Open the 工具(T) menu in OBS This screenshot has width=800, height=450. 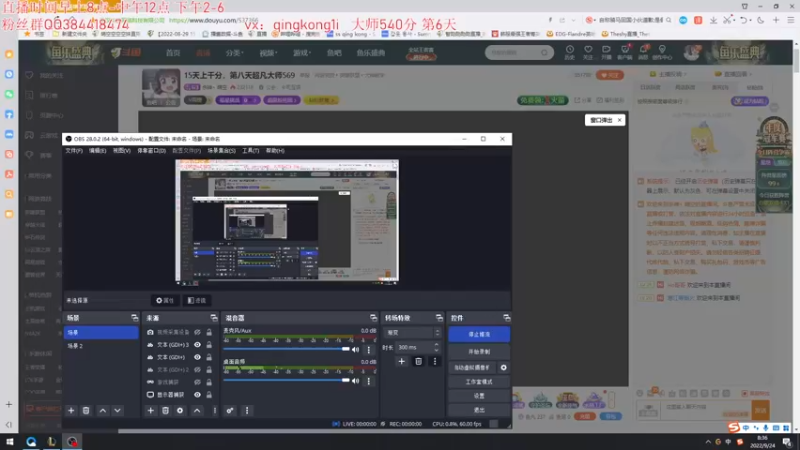(250, 151)
